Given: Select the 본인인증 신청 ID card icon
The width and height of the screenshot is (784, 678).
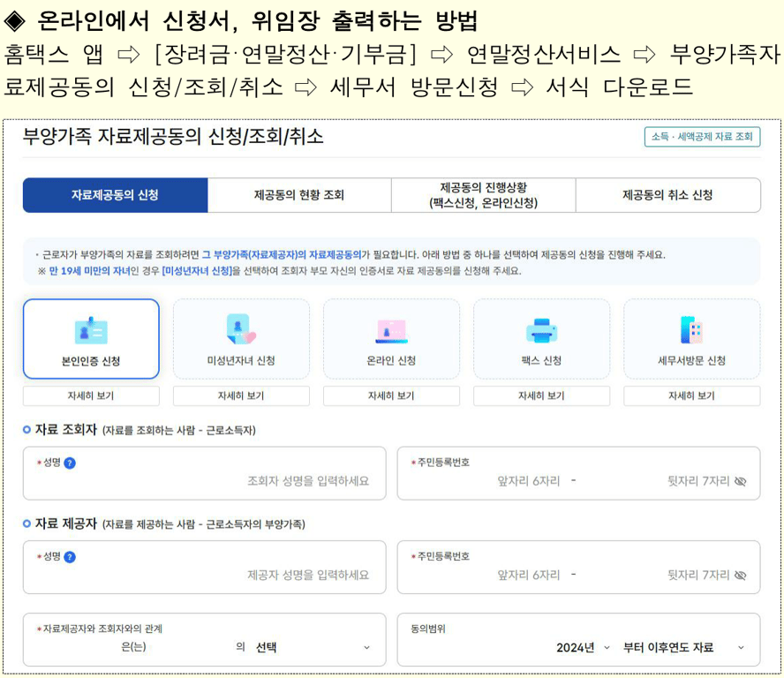Looking at the screenshot, I should pyautogui.click(x=91, y=330).
